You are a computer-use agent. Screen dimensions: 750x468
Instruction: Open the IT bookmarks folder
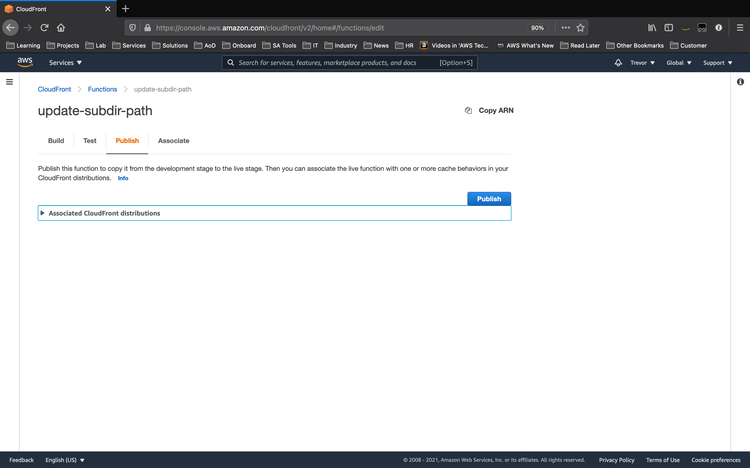pos(310,45)
